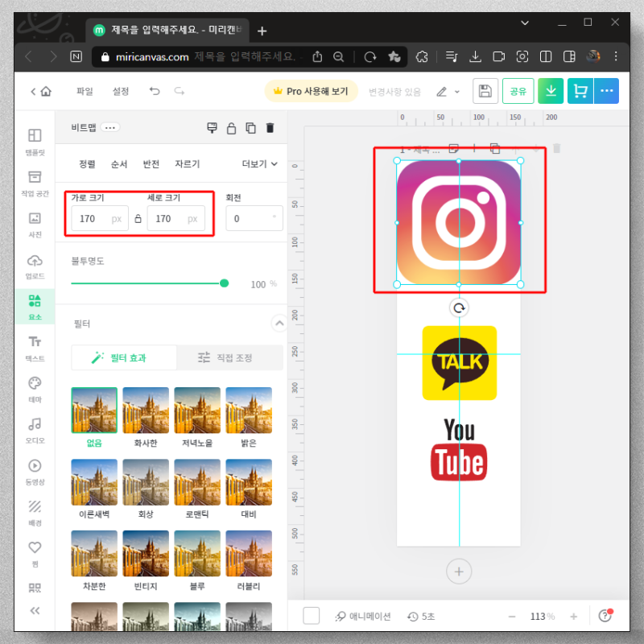This screenshot has height=644, width=644.
Task: Click the save floppy disk icon
Action: pyautogui.click(x=485, y=91)
